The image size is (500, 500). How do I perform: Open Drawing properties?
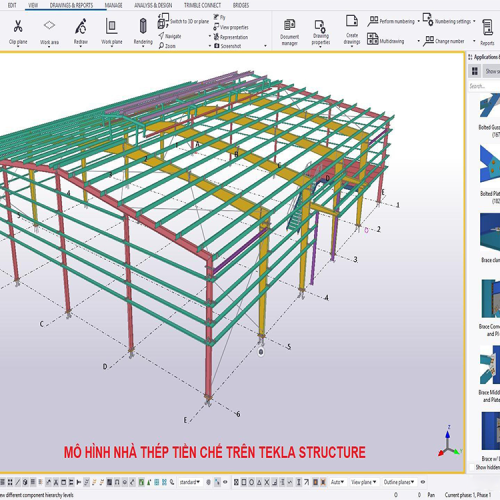pos(321,32)
